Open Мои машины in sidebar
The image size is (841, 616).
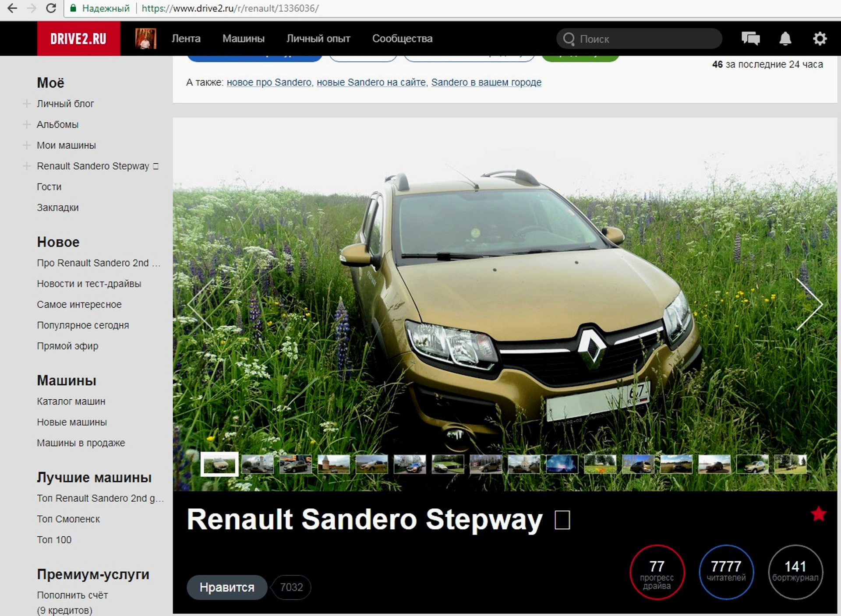(66, 145)
